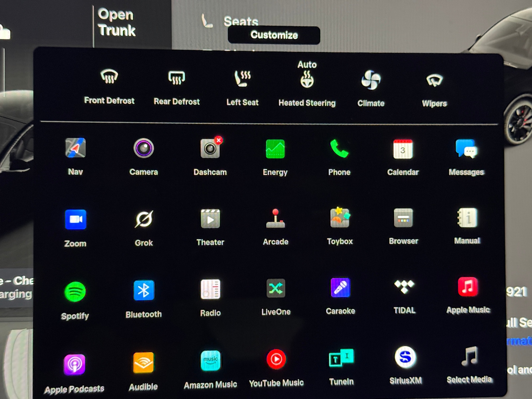Open the Dashcam app
Viewport: 532px width, 399px height.
pyautogui.click(x=210, y=148)
